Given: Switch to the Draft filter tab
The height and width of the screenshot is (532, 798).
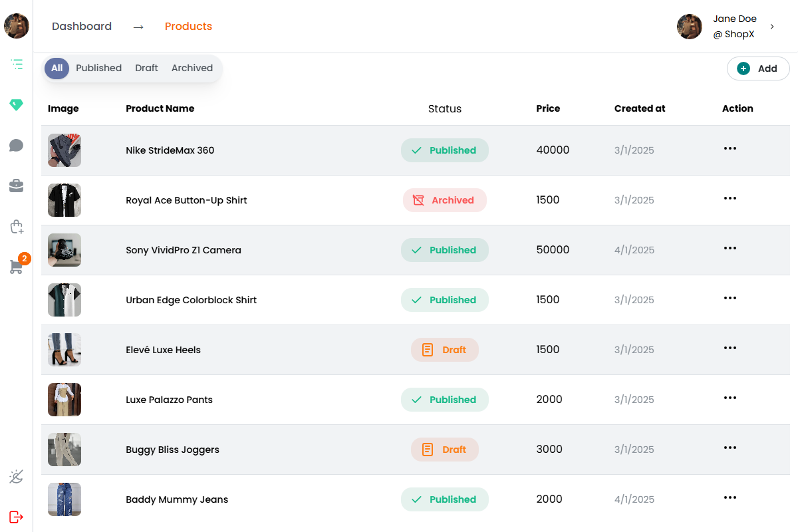Looking at the screenshot, I should [146, 68].
